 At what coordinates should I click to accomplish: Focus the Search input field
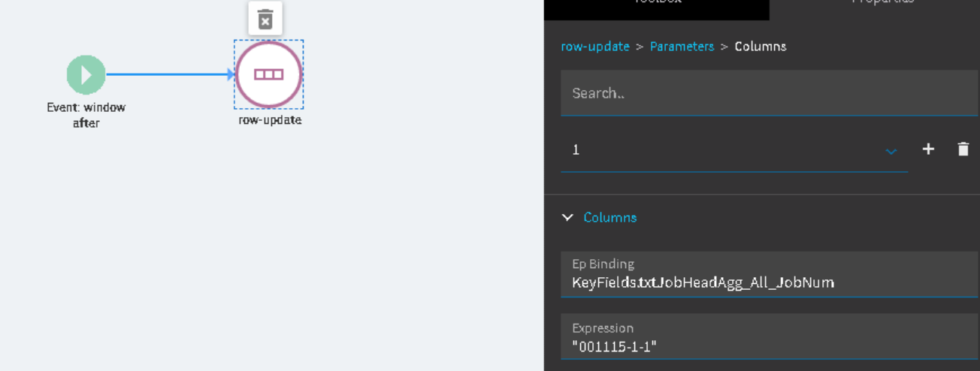tap(768, 94)
